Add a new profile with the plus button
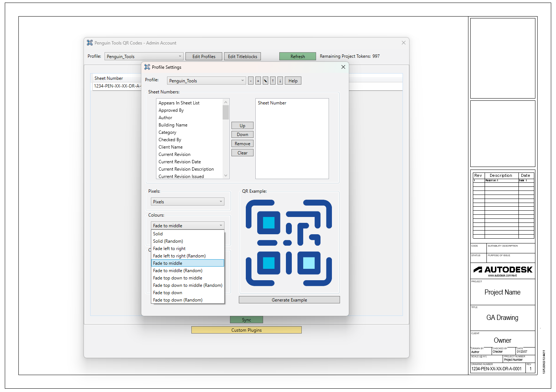 click(x=258, y=81)
